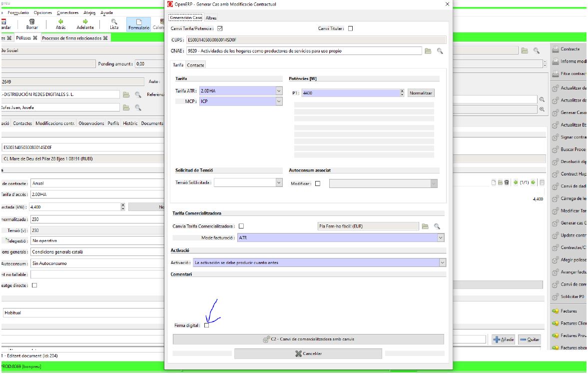Switch to Lista view
Screen dimensions: 588x374
pos(114,21)
